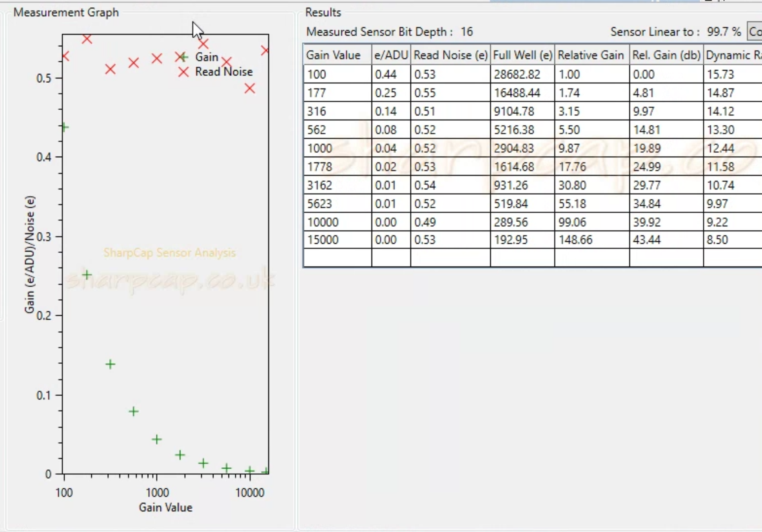Click the Relative Gain column header
762x532 pixels.
point(592,55)
